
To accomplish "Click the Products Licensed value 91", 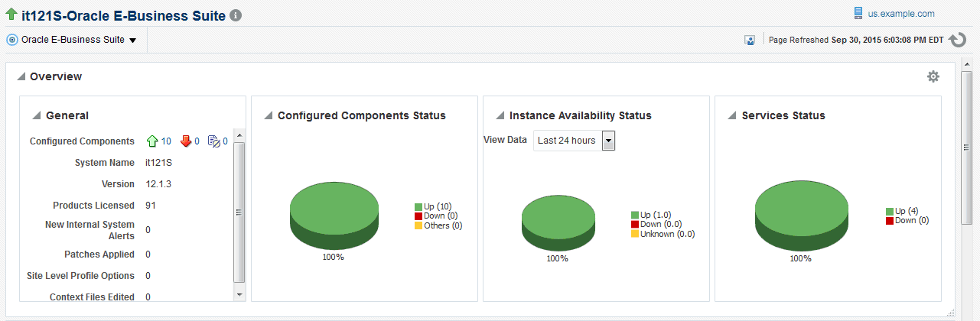I will coord(151,206).
